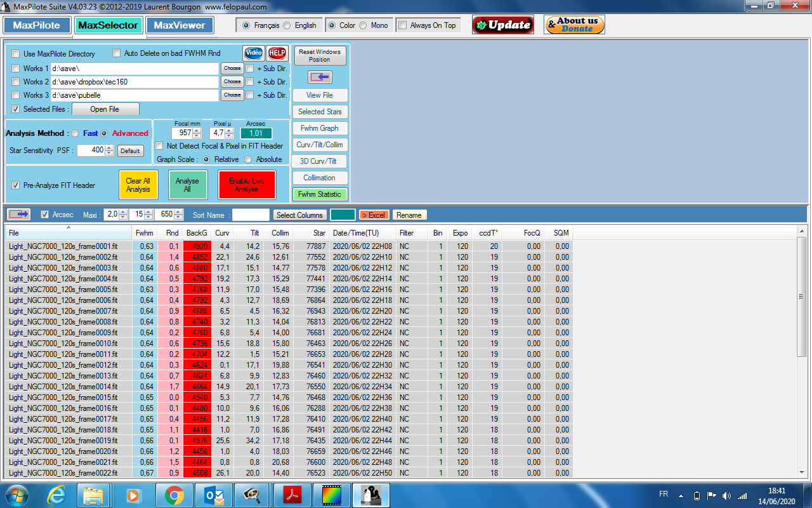Screen dimensions: 812x508
Task: Adjust the Maxi 650 spinner
Action: 180,215
